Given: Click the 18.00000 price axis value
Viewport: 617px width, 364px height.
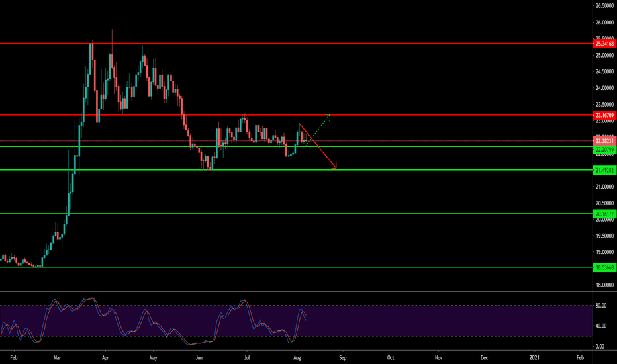Looking at the screenshot, I should (604, 285).
